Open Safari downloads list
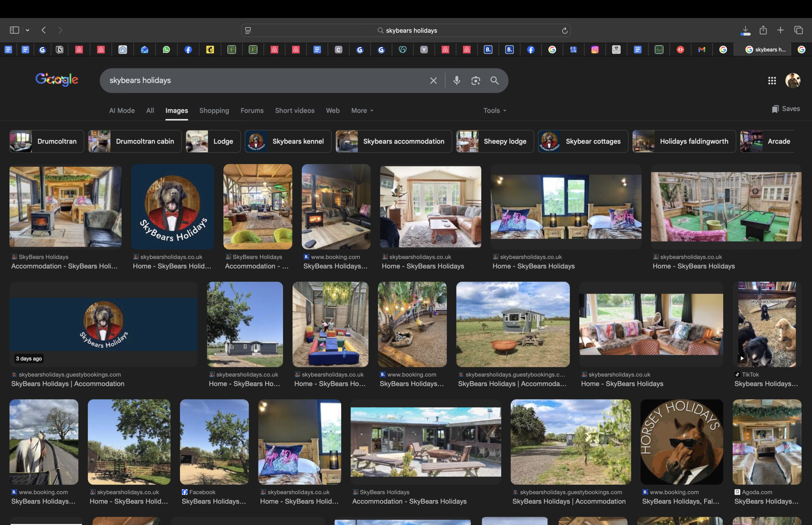 click(x=745, y=30)
